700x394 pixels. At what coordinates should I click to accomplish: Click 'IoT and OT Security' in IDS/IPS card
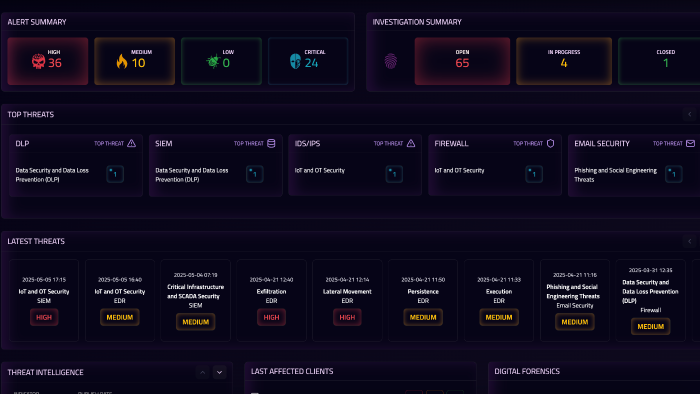pos(320,170)
